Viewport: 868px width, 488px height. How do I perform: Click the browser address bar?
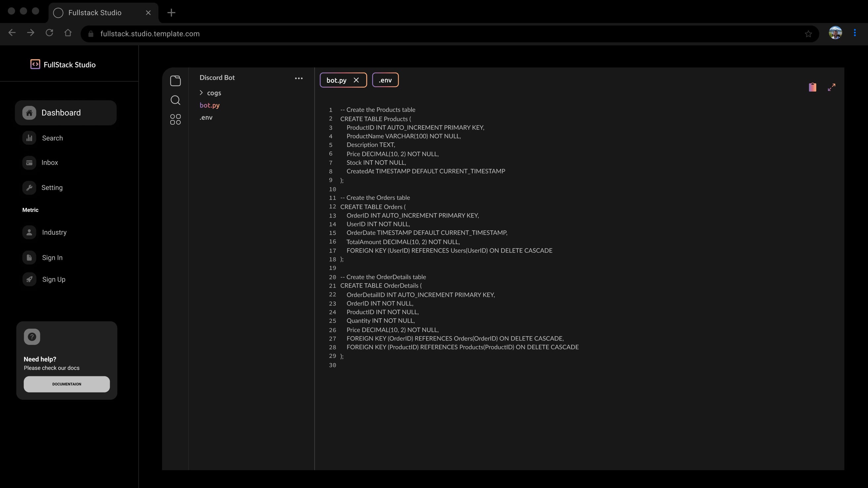[x=438, y=34]
